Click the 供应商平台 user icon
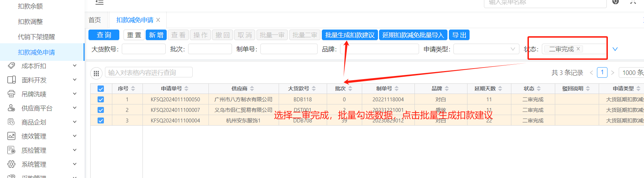The image size is (644, 178). [x=11, y=108]
